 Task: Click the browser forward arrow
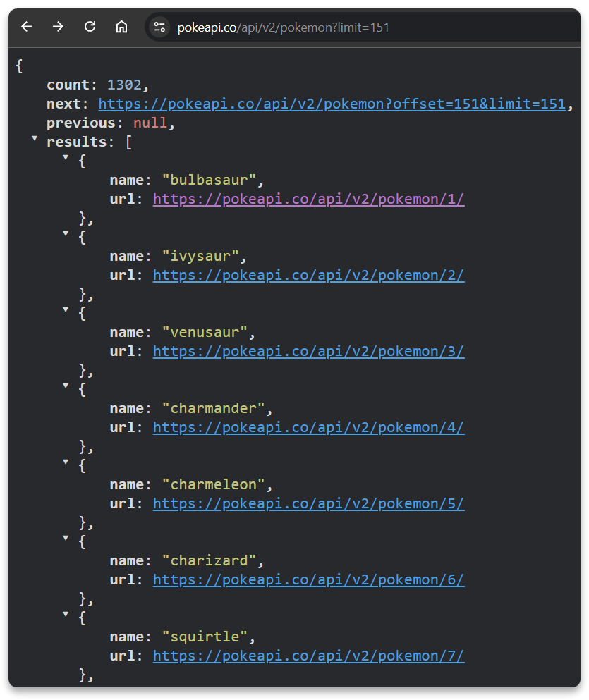(59, 27)
